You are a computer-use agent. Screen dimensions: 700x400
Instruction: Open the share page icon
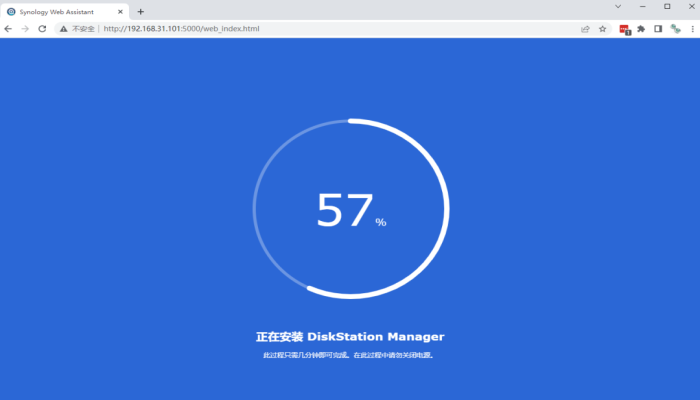click(585, 29)
